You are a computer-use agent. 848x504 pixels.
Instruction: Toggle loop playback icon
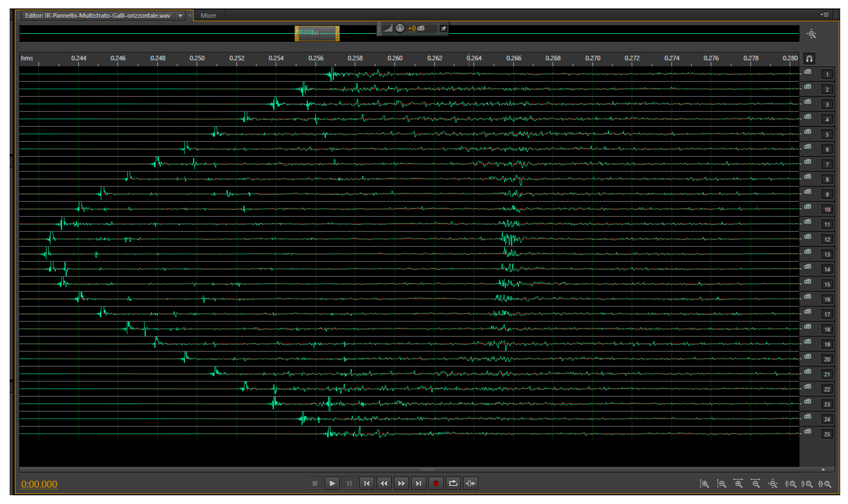[x=453, y=483]
